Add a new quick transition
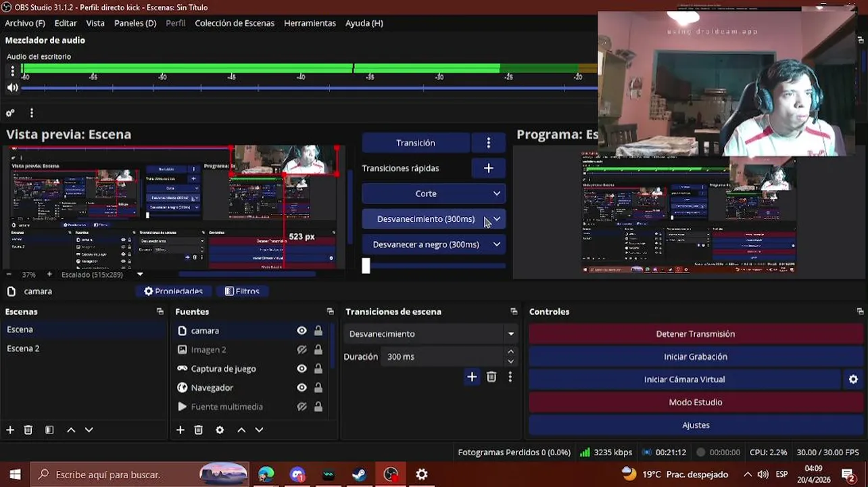Viewport: 868px width, 487px height. click(x=489, y=168)
